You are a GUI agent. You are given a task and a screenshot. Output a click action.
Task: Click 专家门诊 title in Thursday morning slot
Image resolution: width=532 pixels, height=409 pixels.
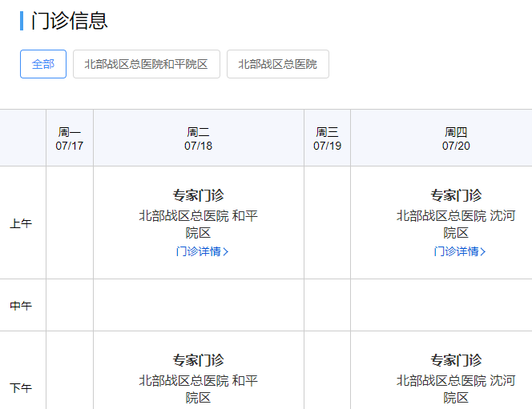click(456, 195)
